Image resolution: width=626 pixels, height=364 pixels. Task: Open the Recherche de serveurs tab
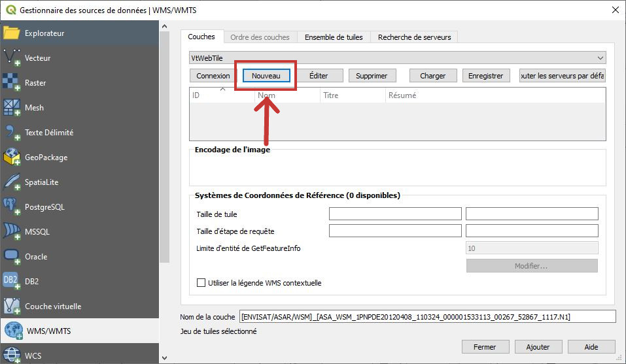point(414,37)
